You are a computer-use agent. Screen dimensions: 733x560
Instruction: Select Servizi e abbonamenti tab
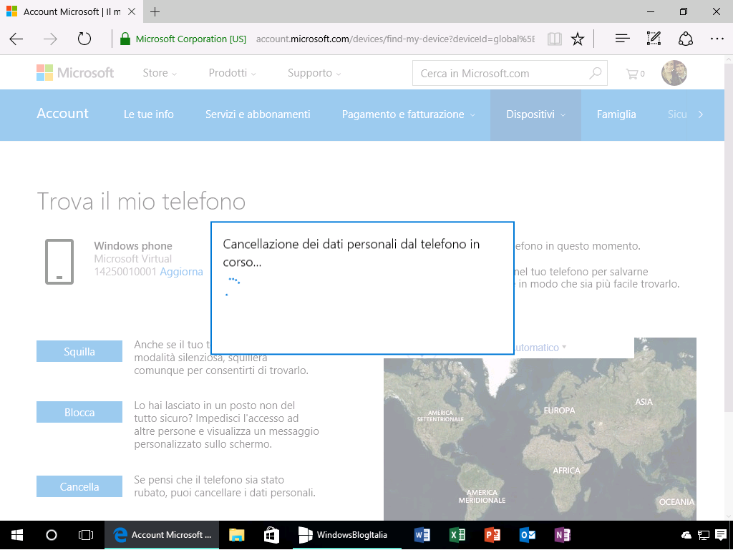(x=258, y=114)
